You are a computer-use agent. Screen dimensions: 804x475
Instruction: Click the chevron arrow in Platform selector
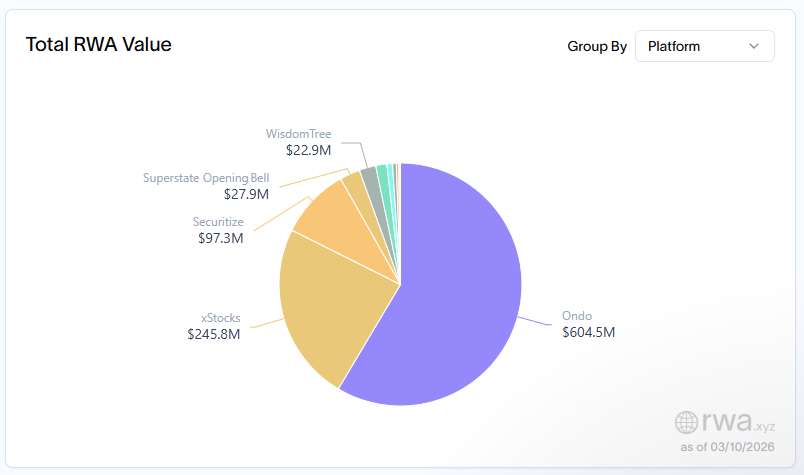coord(754,46)
